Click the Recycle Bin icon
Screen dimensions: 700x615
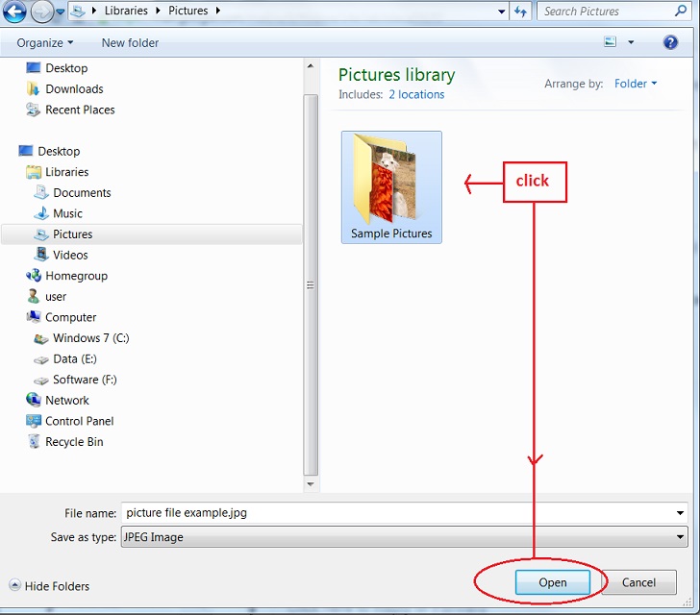34,441
